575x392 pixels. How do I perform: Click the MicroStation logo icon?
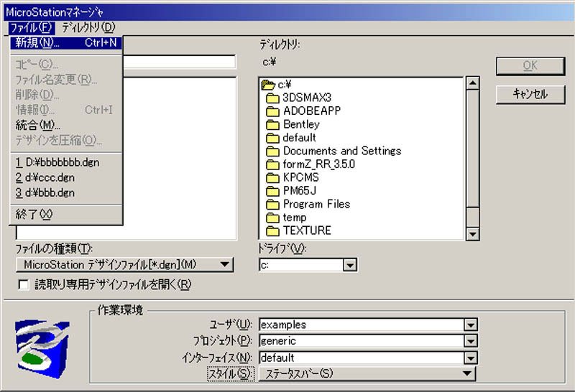coord(42,349)
